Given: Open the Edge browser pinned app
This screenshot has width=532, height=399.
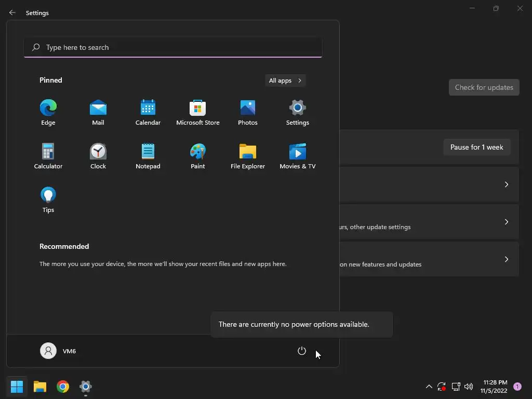Looking at the screenshot, I should point(48,113).
